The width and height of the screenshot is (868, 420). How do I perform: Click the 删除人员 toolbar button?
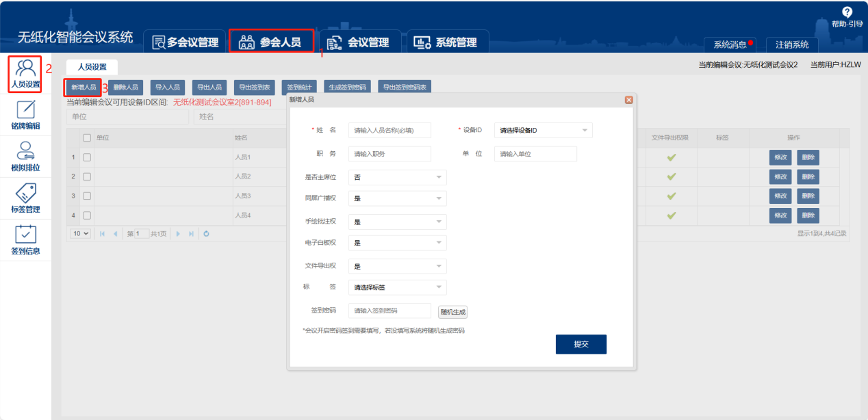125,88
